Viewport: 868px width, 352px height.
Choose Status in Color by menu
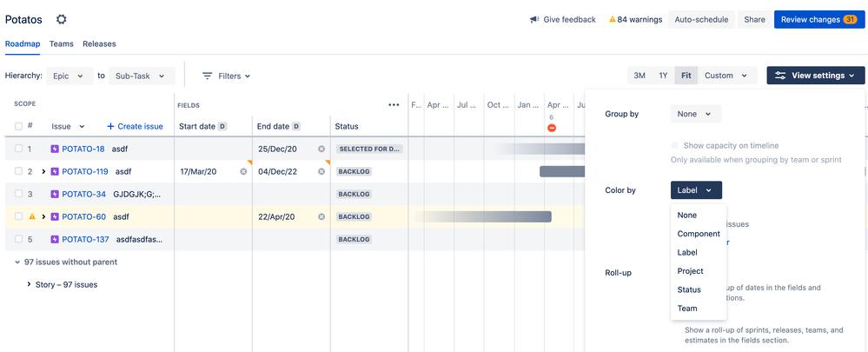[699, 290]
